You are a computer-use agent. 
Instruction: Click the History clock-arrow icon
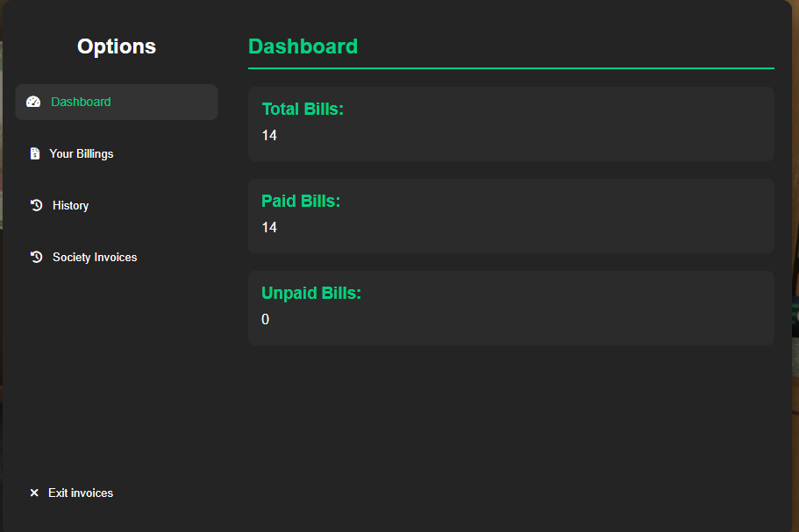point(36,205)
